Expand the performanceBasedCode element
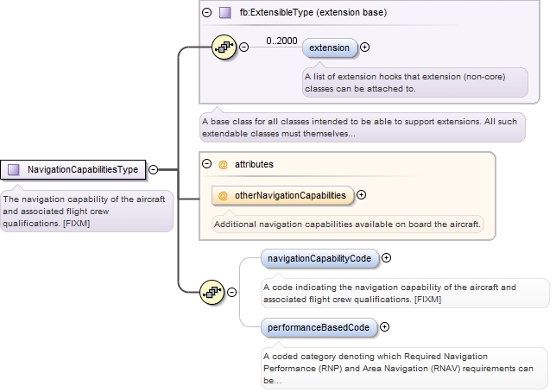This screenshot has height=392, width=556. [384, 327]
